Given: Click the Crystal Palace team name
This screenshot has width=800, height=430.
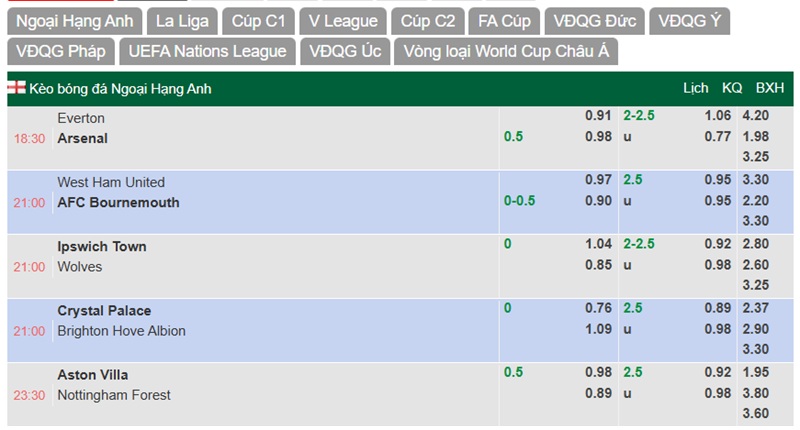Looking at the screenshot, I should coord(104,311).
